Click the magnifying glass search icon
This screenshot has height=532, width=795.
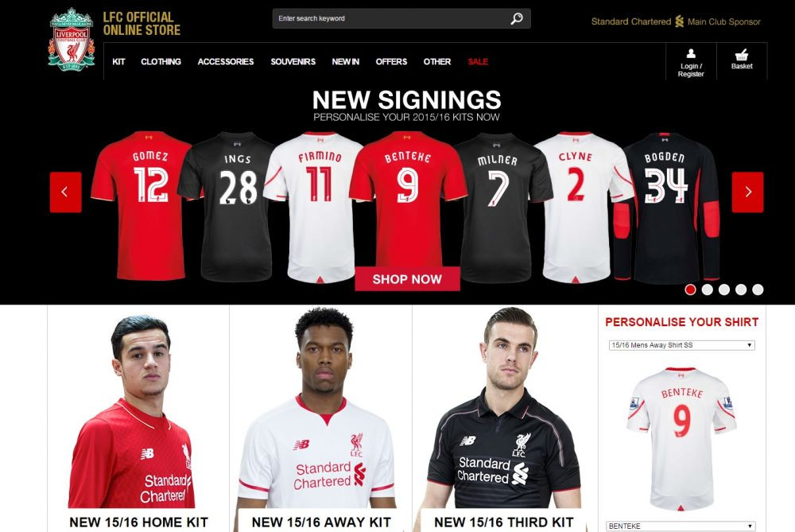point(516,19)
